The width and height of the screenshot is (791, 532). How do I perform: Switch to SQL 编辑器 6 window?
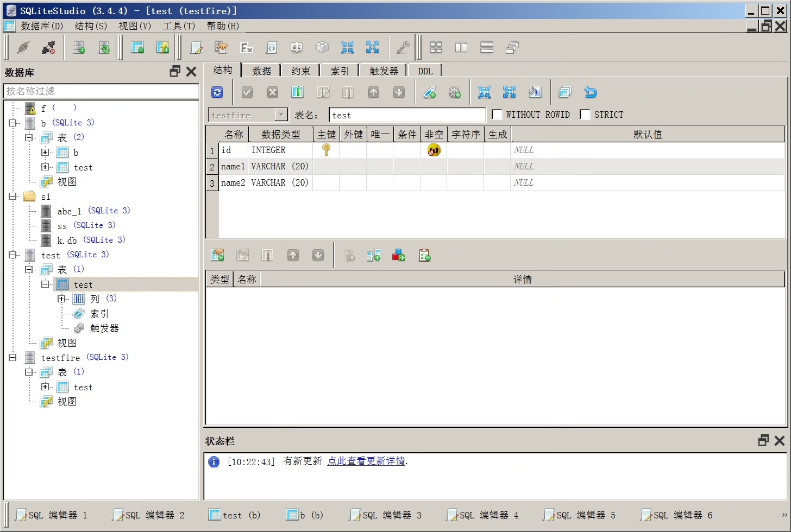tap(677, 515)
